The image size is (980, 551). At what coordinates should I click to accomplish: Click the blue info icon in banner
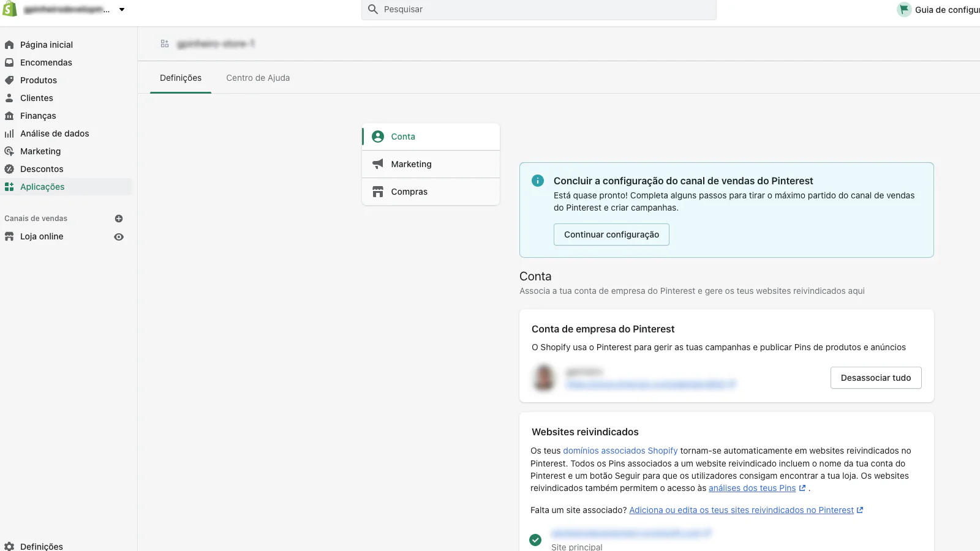(538, 181)
